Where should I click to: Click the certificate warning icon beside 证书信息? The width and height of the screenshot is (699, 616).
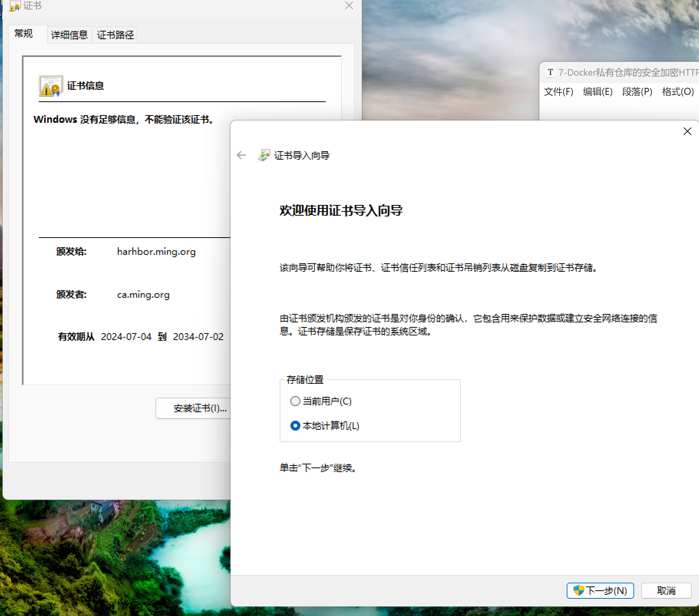51,86
